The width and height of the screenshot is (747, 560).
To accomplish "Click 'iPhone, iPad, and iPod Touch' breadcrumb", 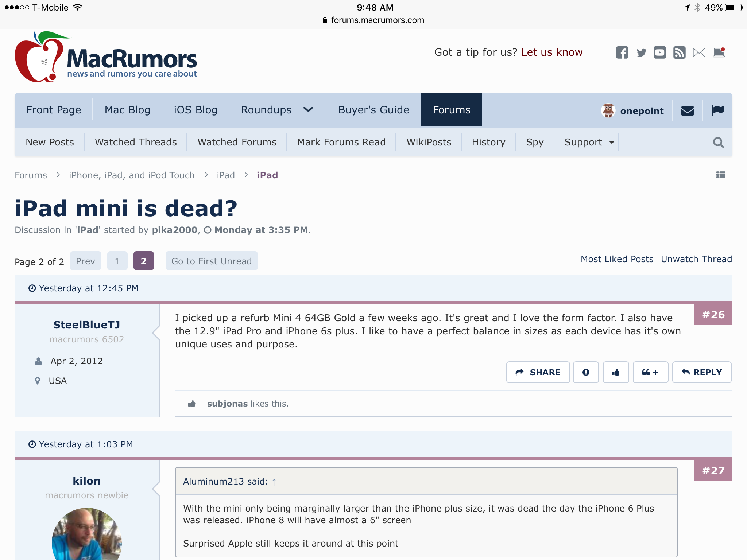I will coord(132,175).
